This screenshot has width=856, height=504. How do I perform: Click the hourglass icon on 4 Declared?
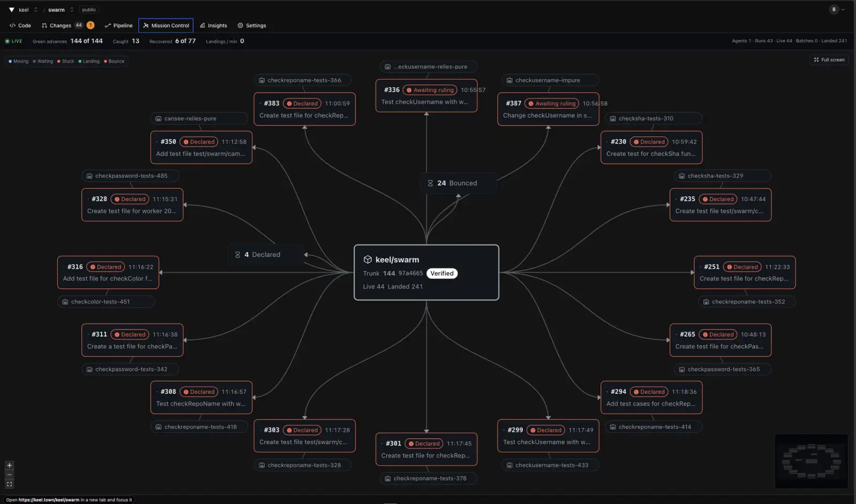click(x=238, y=255)
